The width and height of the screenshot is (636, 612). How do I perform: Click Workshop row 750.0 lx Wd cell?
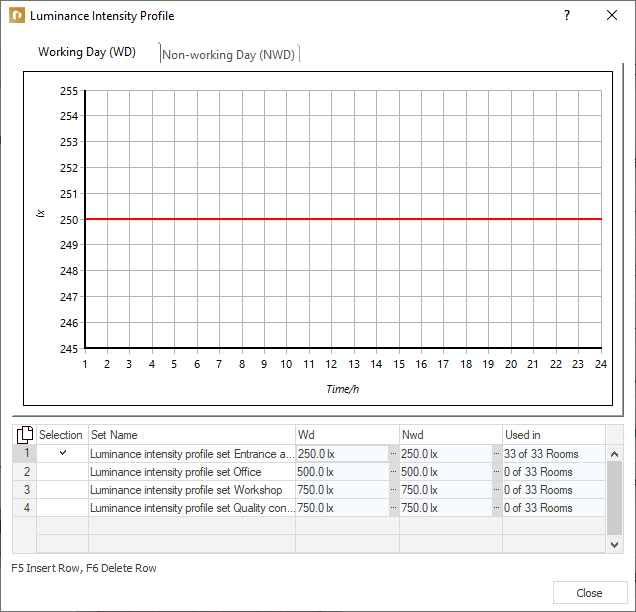343,490
